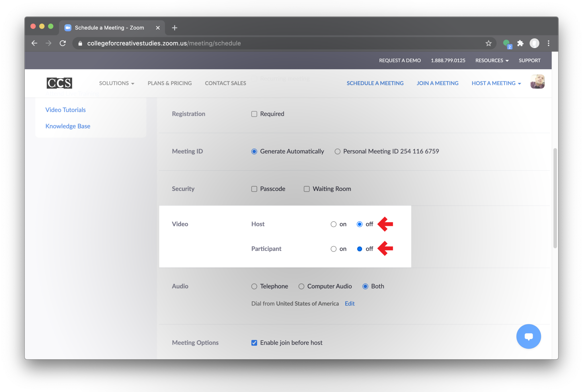Select Personal Meeting ID radio option

point(338,151)
